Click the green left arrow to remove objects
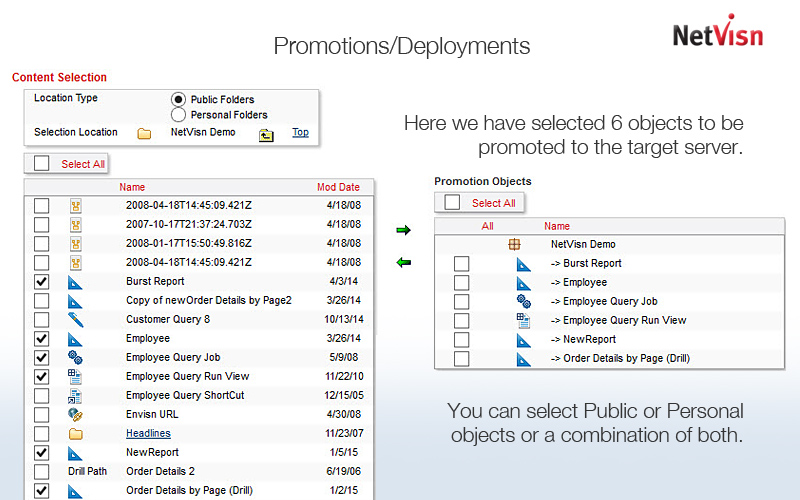 (x=403, y=263)
